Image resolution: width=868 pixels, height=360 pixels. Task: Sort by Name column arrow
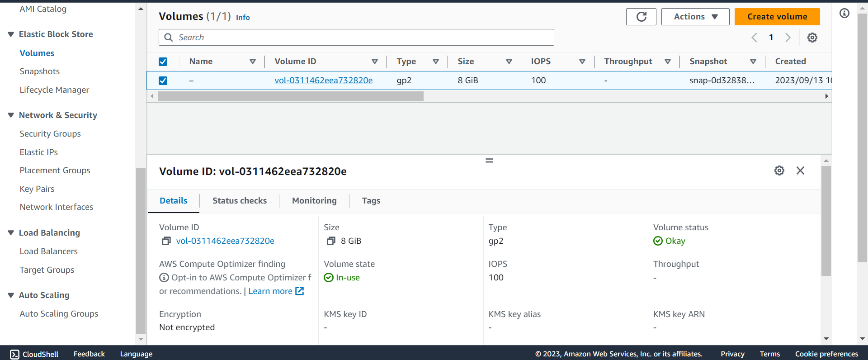(x=253, y=62)
